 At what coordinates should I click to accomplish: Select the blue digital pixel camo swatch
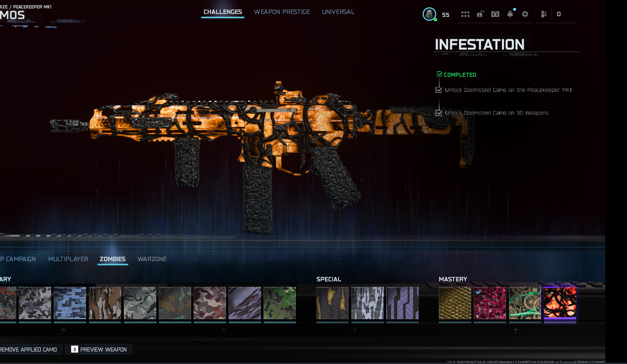(x=70, y=303)
